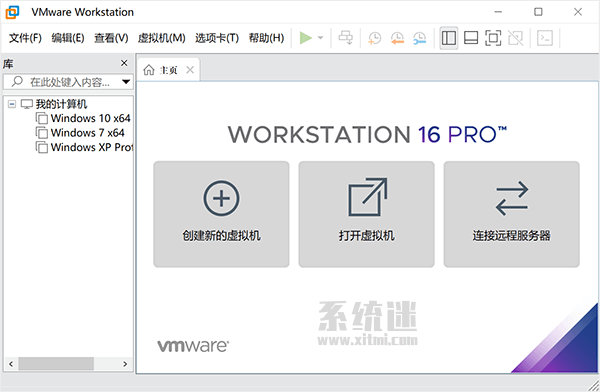
Task: Close the 库 library panel
Action: [124, 63]
